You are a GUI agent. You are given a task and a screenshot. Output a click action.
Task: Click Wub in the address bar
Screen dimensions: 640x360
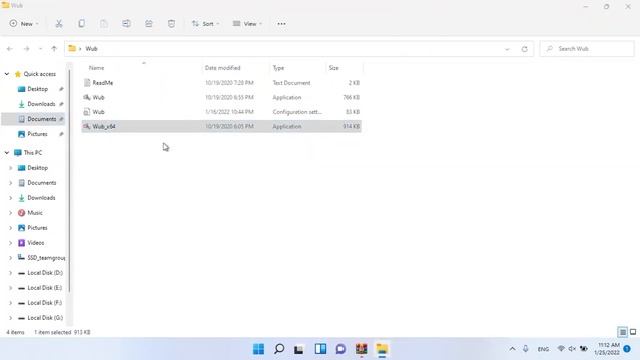[x=91, y=49]
